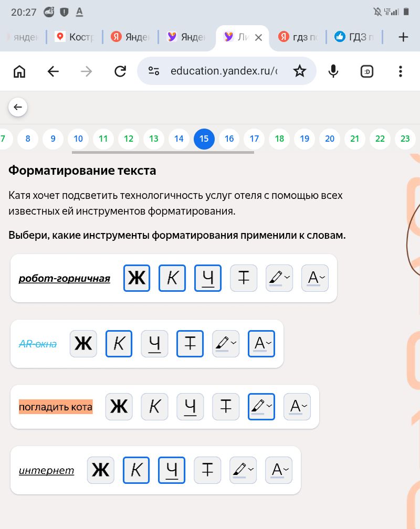The height and width of the screenshot is (529, 420).
Task: Switch to purple Янде browser tab
Action: (186, 37)
